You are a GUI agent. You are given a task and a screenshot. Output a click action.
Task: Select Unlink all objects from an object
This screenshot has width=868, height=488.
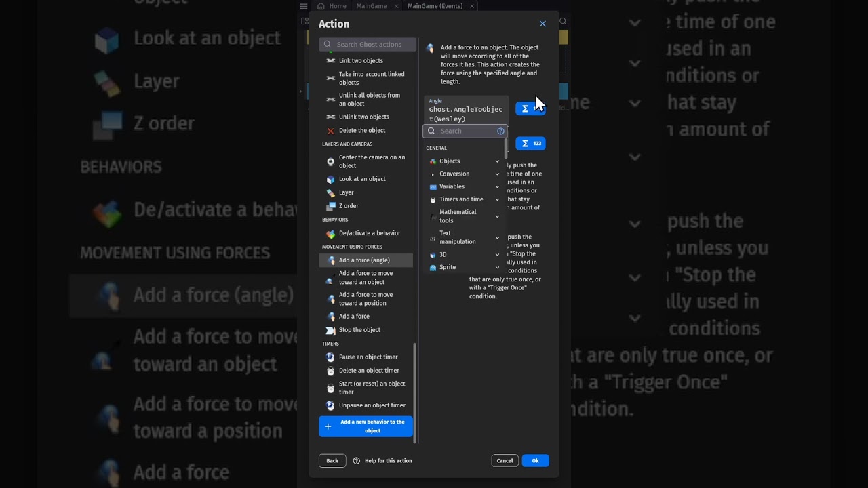366,100
